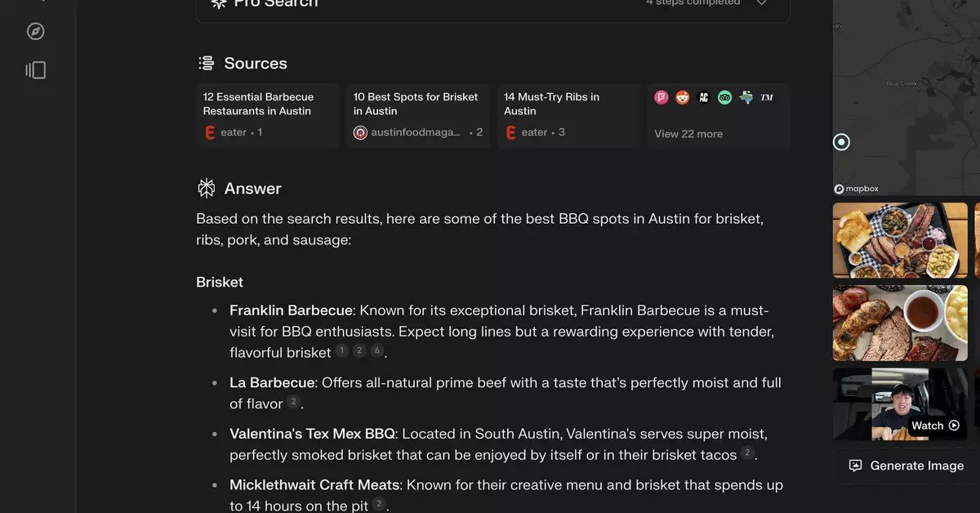
Task: Open the Tripadvisor source favicon
Action: 724,96
